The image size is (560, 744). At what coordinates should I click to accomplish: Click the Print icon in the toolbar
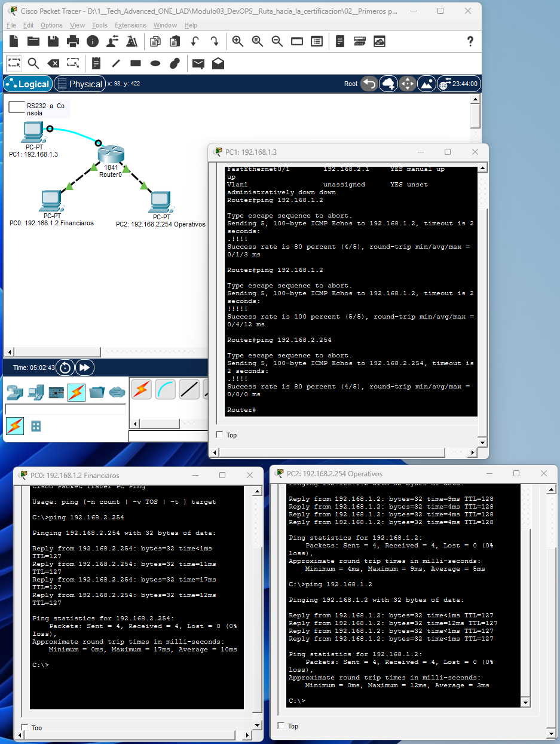[73, 41]
